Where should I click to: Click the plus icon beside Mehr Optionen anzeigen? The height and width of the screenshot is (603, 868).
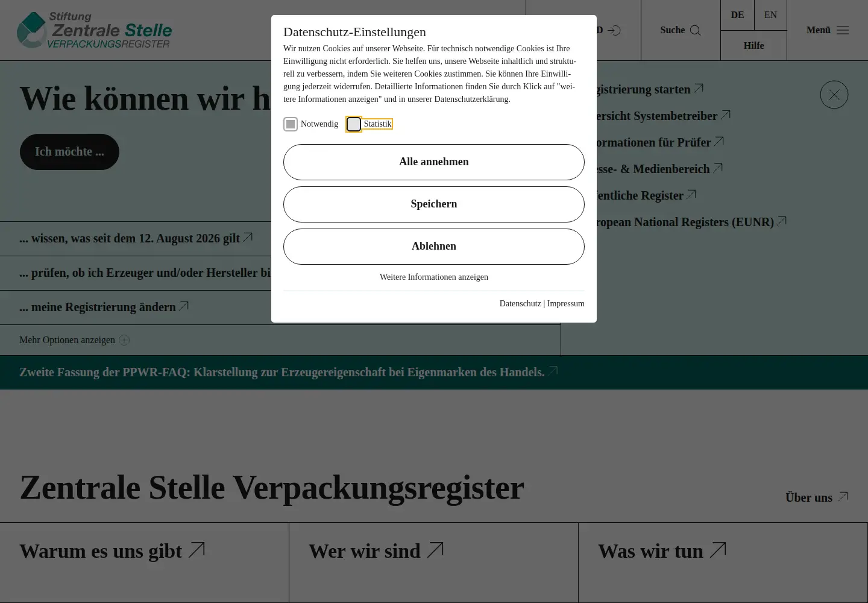coord(124,340)
